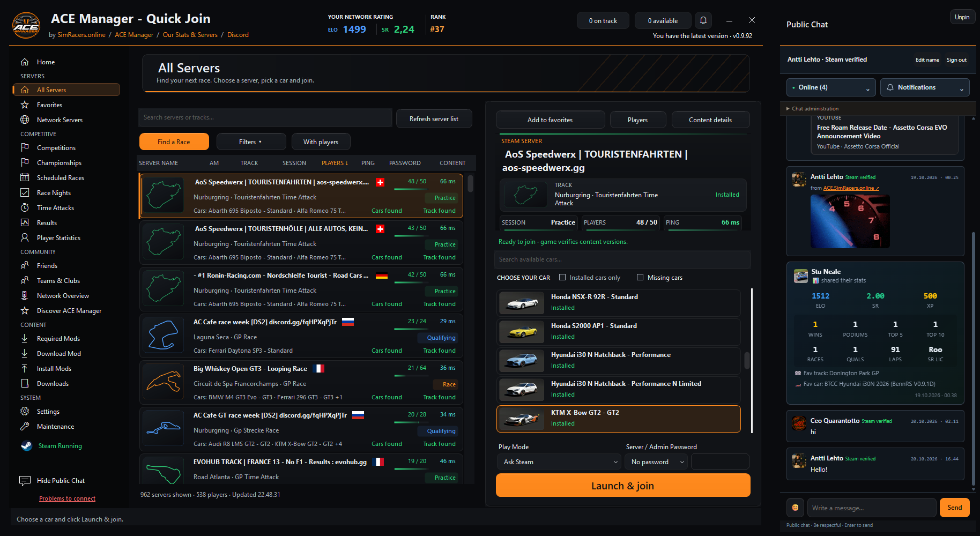Image resolution: width=980 pixels, height=536 pixels.
Task: Click the Home sidebar icon
Action: [x=25, y=62]
